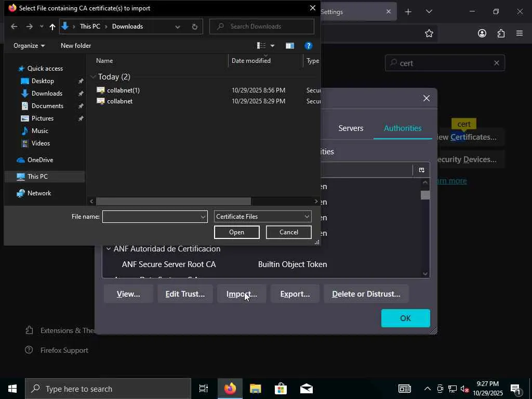Click Export... button

click(x=295, y=294)
